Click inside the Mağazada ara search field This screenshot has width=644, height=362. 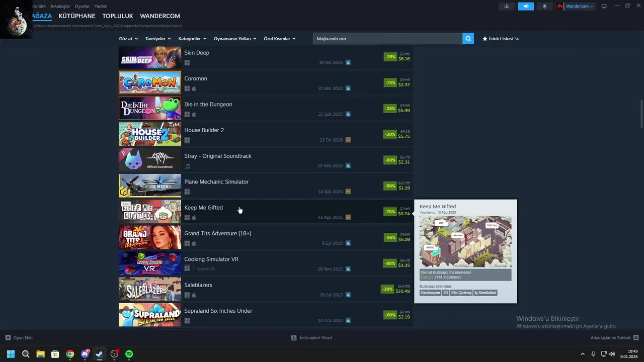click(387, 39)
